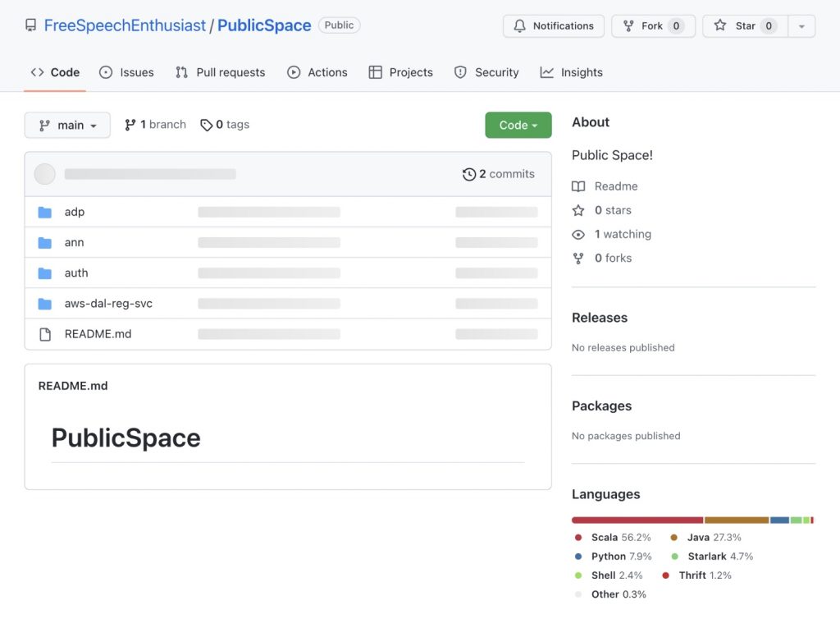Click the red Scala segment in language bar
Viewport: 840px width, 628px height.
637,520
